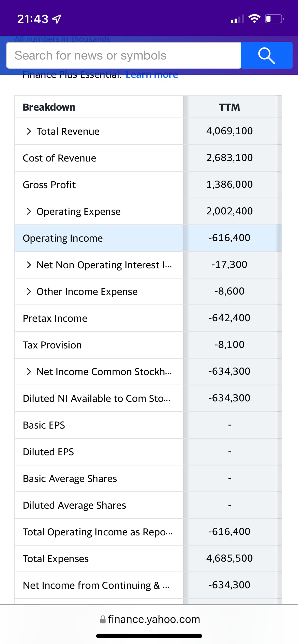This screenshot has height=644, width=298.
Task: Select Net Income from Continuing & ... label
Action: pos(96,586)
